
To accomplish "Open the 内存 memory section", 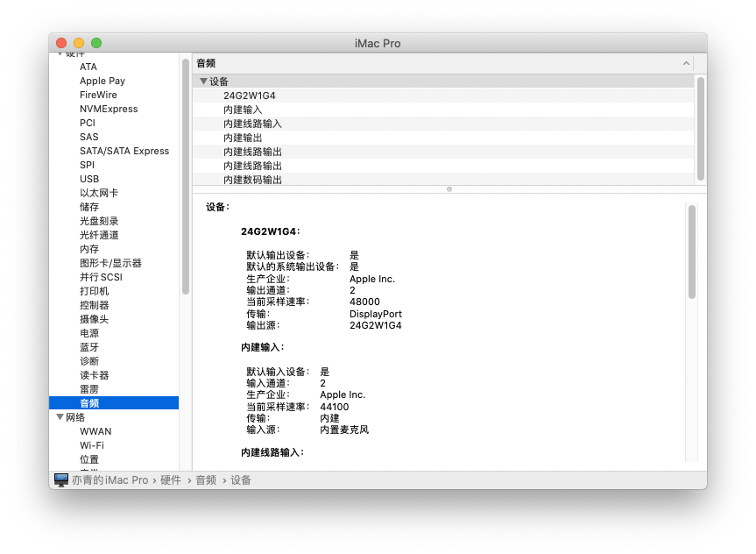I will 89,249.
